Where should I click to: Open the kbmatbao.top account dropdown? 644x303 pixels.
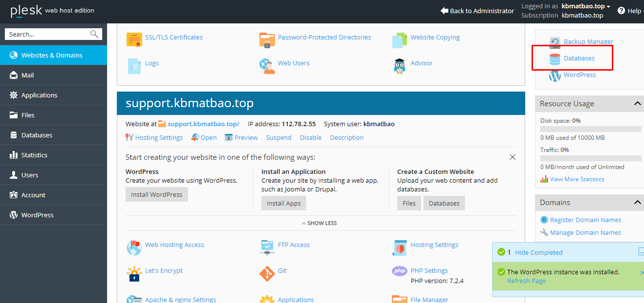tap(586, 6)
